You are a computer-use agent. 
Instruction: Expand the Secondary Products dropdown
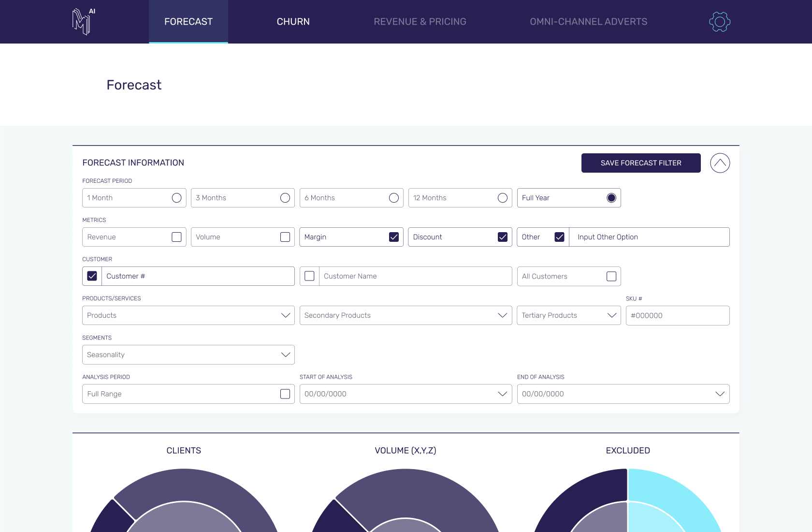click(406, 315)
